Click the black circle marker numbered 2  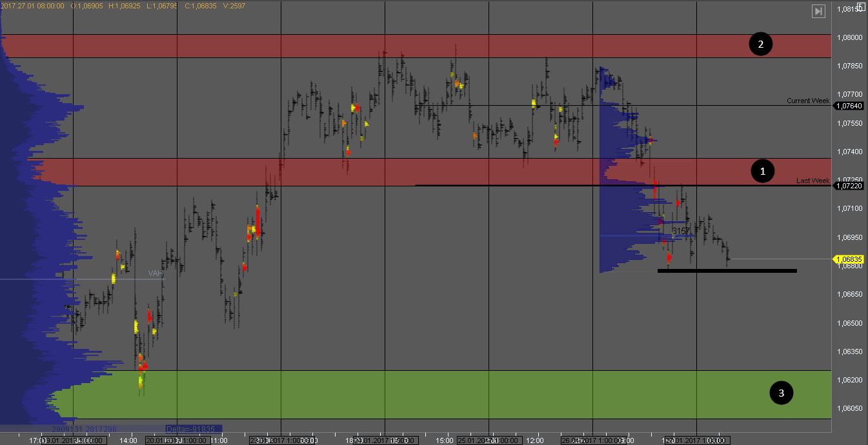[x=760, y=44]
